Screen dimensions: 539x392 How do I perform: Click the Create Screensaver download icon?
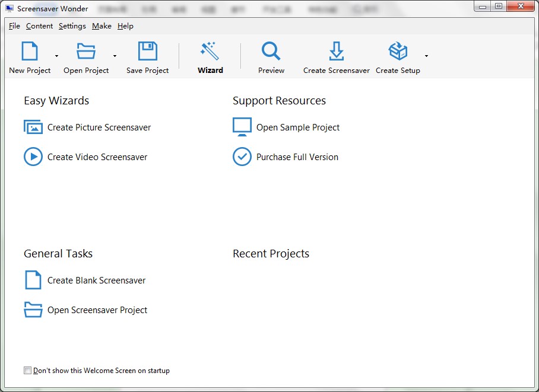tap(336, 52)
